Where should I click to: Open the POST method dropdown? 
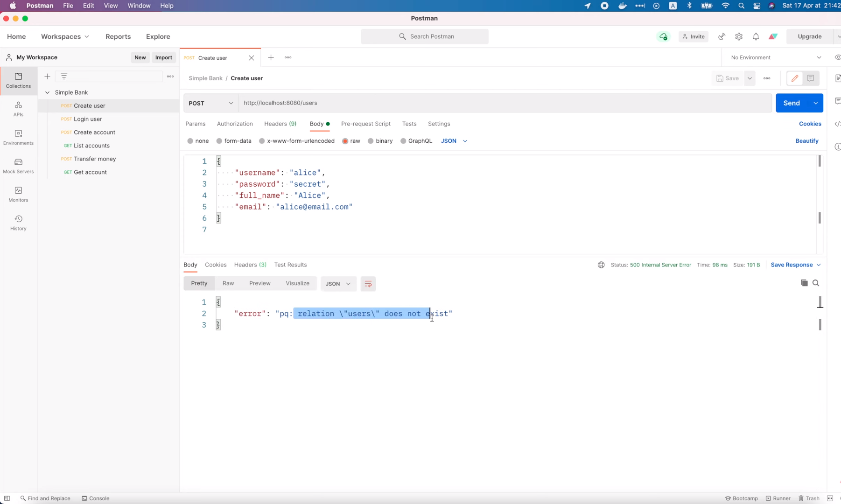coord(211,103)
